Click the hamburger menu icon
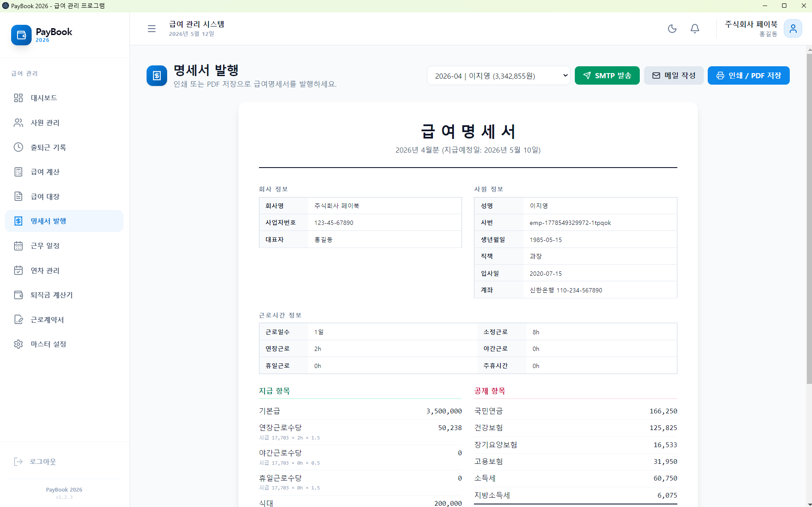The width and height of the screenshot is (812, 507). coord(152,29)
